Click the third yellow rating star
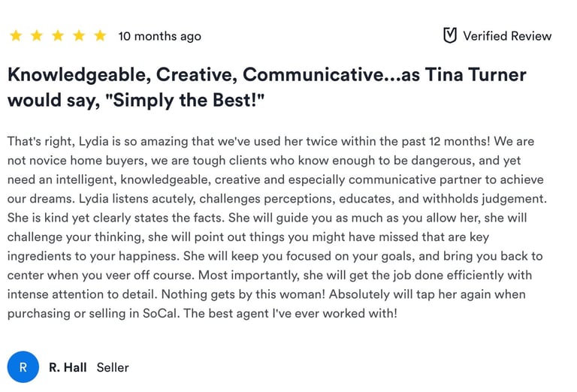Viewport: 577px width, 392px height. pyautogui.click(x=57, y=36)
